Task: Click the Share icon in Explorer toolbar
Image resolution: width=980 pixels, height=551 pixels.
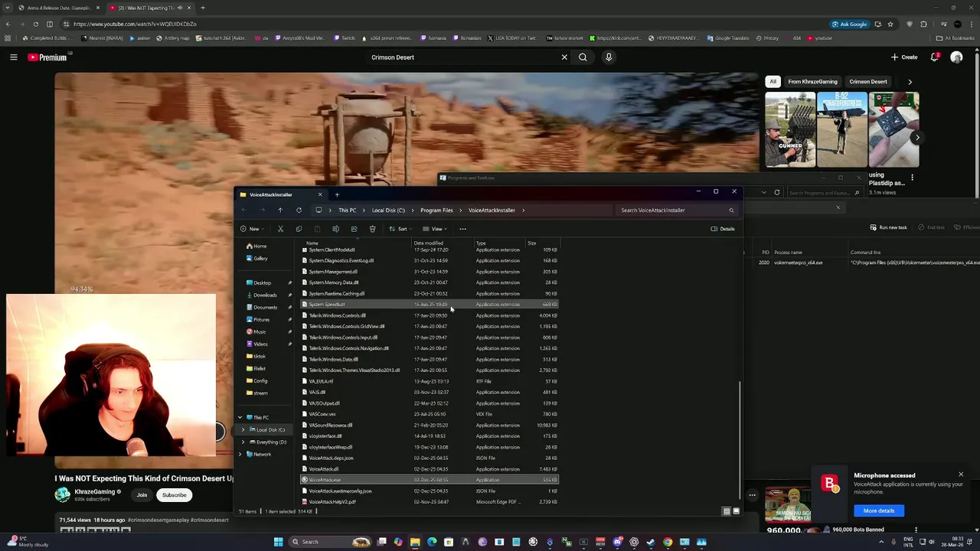Action: pyautogui.click(x=354, y=229)
